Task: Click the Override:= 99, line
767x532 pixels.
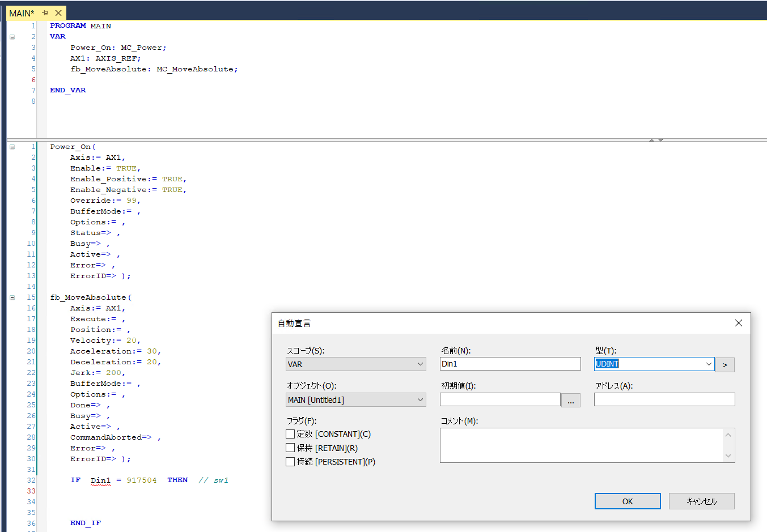Action: (105, 201)
